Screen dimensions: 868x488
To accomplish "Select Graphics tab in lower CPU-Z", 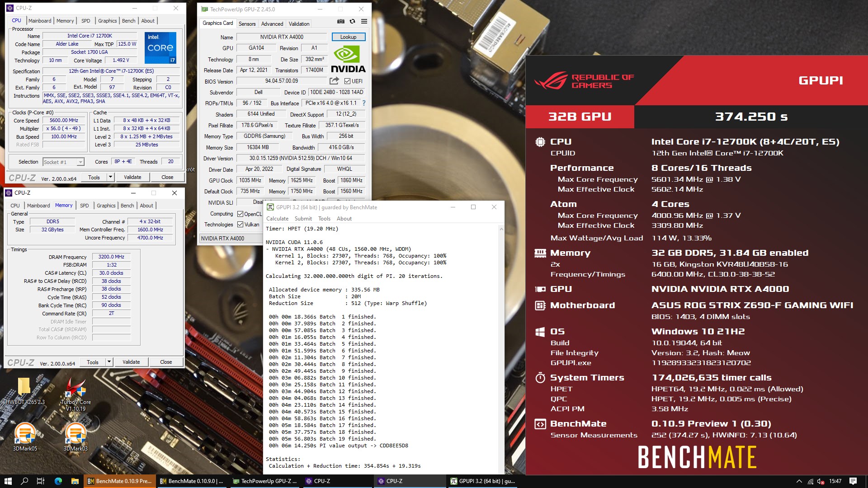I will click(106, 206).
